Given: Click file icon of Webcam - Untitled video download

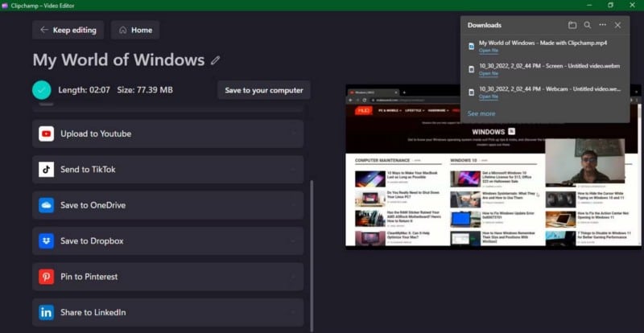Looking at the screenshot, I should (472, 92).
